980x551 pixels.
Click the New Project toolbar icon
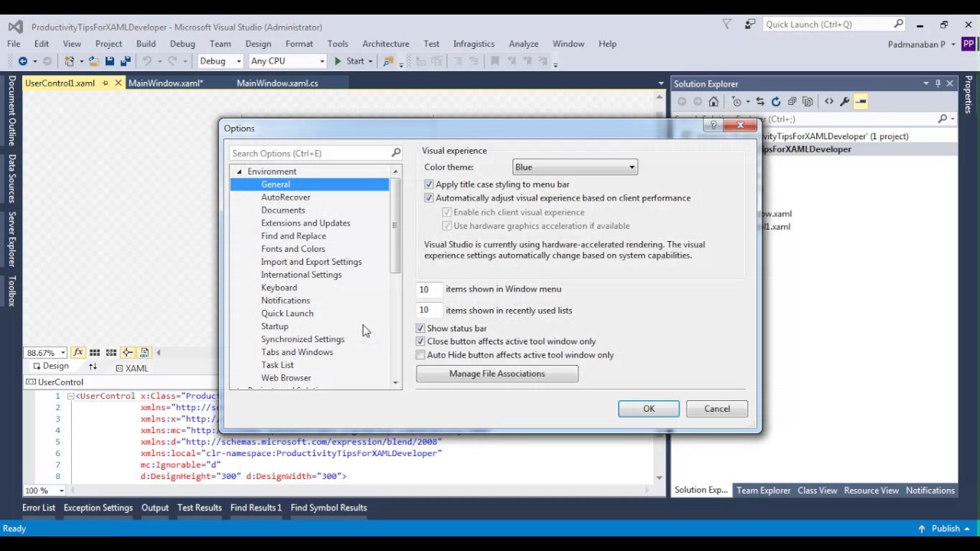tap(70, 61)
